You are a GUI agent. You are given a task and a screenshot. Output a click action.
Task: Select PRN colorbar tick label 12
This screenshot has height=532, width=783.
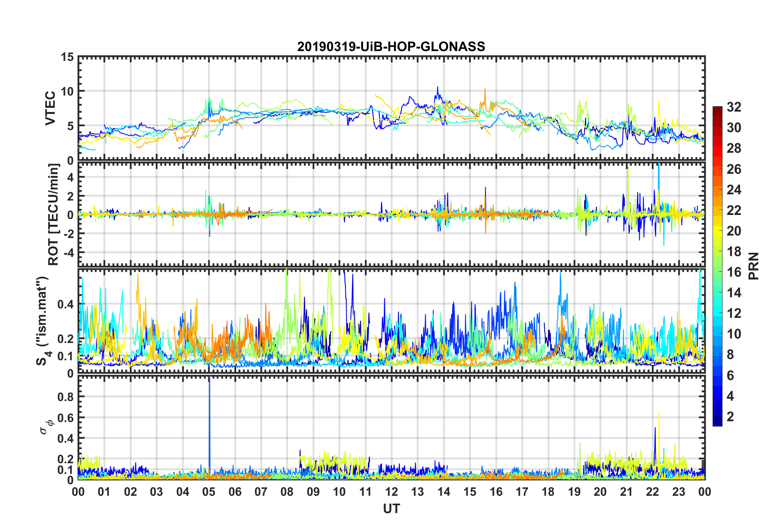[x=734, y=313]
